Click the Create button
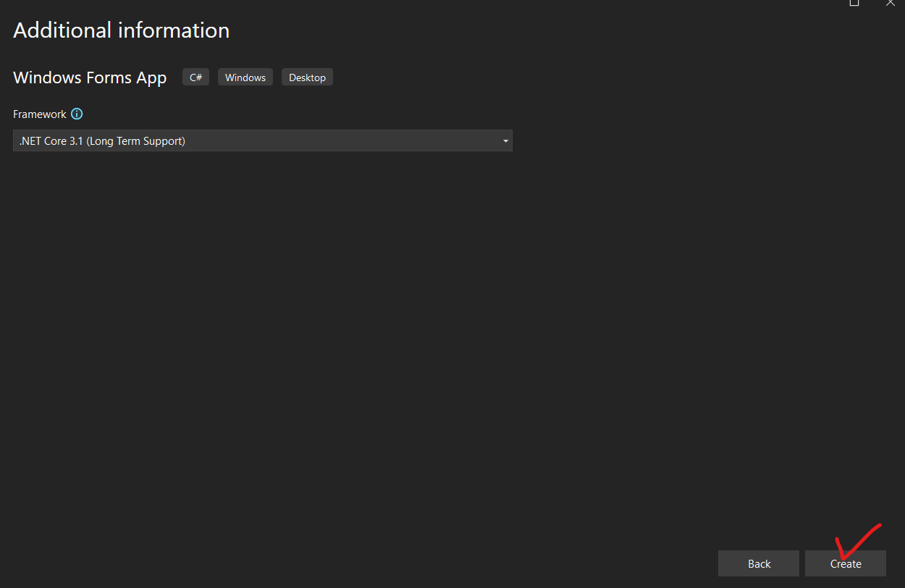The height and width of the screenshot is (588, 905). pyautogui.click(x=845, y=563)
